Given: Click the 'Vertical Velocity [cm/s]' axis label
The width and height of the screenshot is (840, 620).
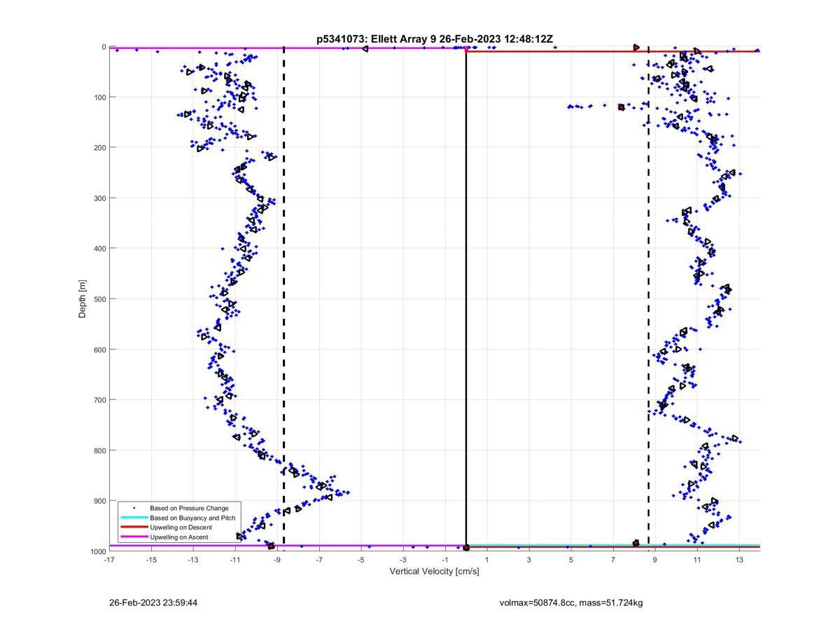Looking at the screenshot, I should (x=434, y=572).
